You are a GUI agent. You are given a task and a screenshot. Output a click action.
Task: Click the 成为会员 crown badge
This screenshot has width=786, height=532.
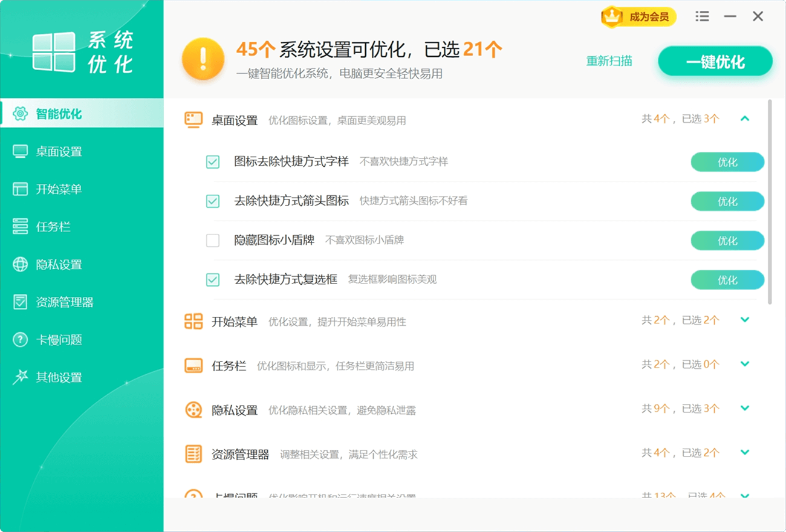click(x=638, y=17)
